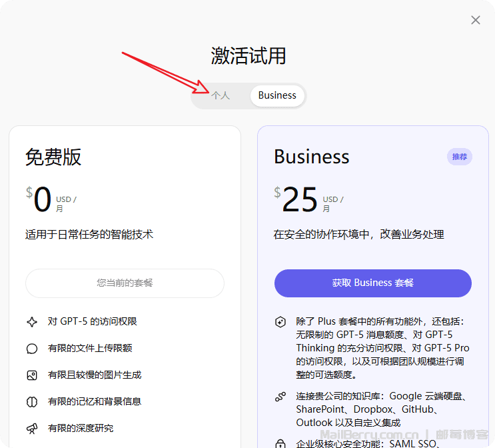Close the 激活试用 dialog

click(x=476, y=20)
